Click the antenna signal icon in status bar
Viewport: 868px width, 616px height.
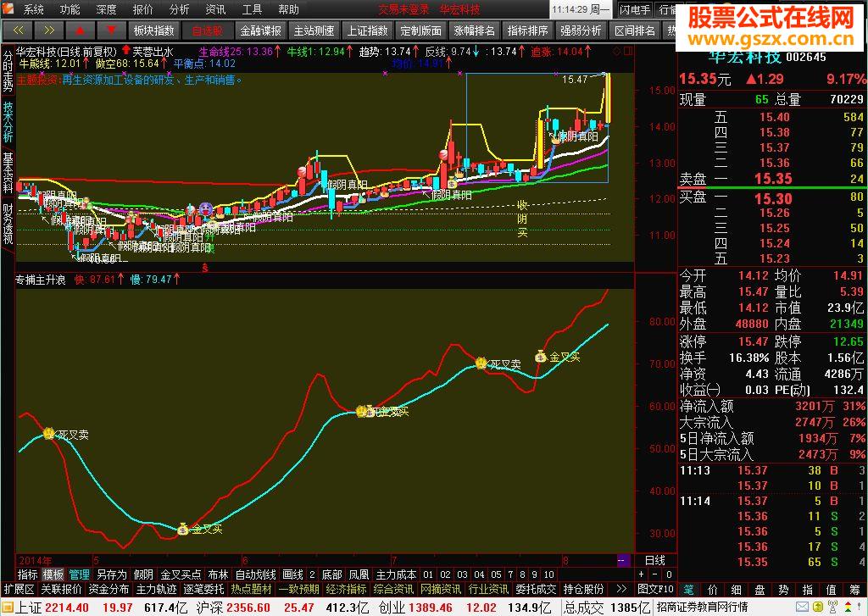click(832, 608)
